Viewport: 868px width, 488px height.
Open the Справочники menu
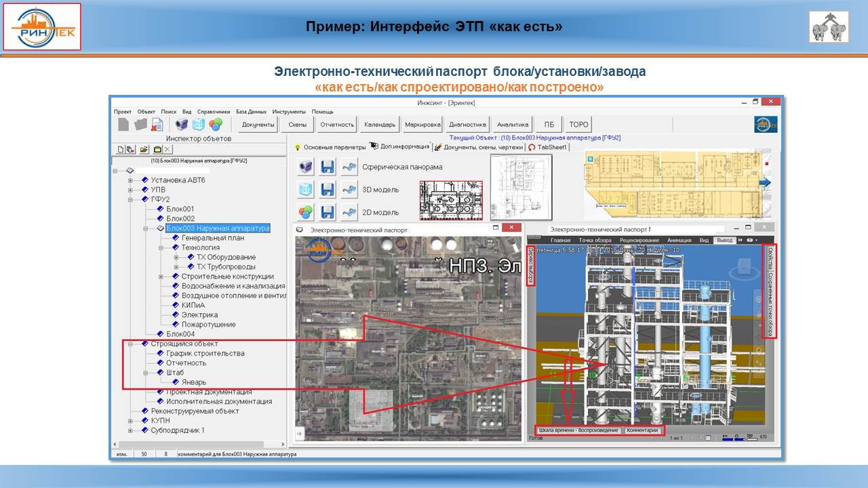coord(214,112)
